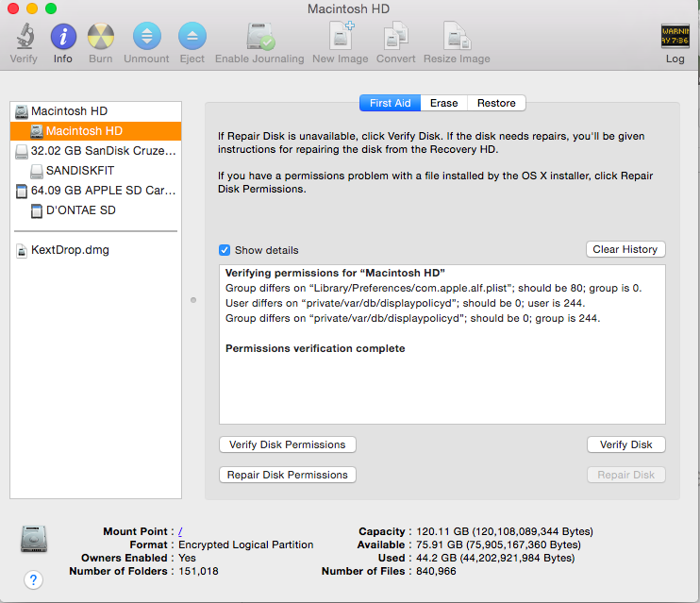Select the 64.09 GB APPLE SD Card disk

(x=95, y=191)
